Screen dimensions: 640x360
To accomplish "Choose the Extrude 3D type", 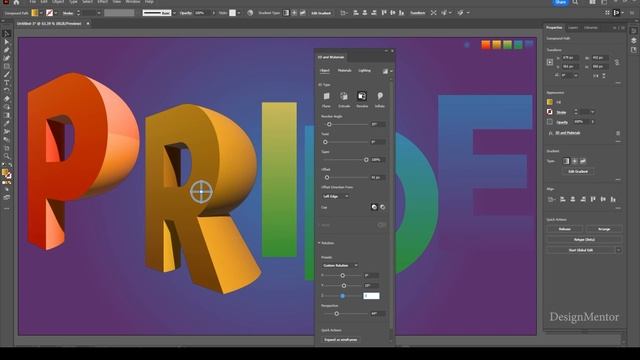I will (344, 96).
